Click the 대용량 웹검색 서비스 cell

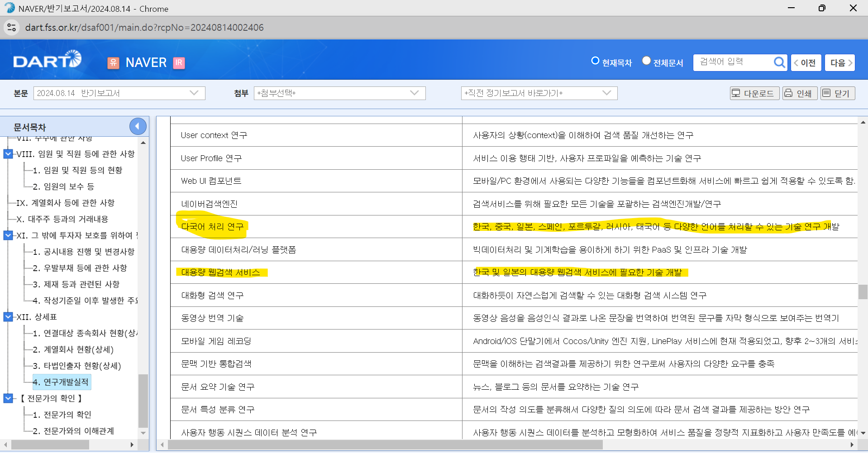pyautogui.click(x=316, y=272)
